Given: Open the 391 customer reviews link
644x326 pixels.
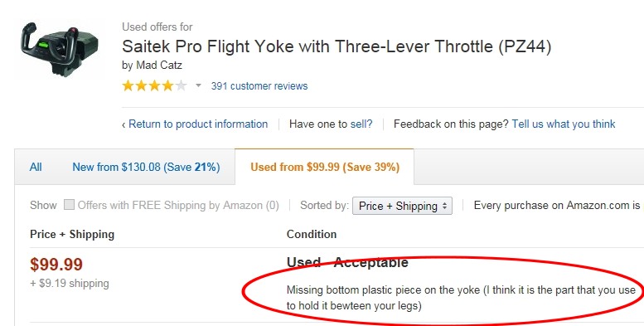Looking at the screenshot, I should 259,86.
